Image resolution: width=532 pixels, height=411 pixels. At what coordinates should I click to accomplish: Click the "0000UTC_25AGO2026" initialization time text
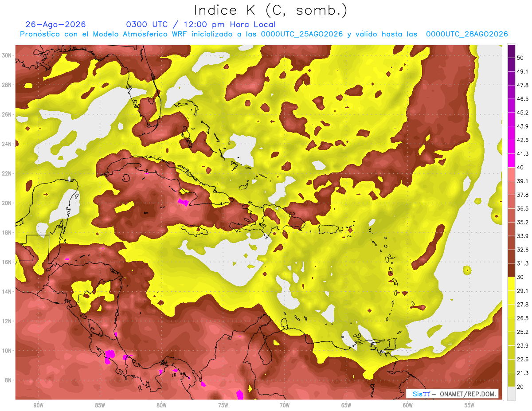(302, 34)
